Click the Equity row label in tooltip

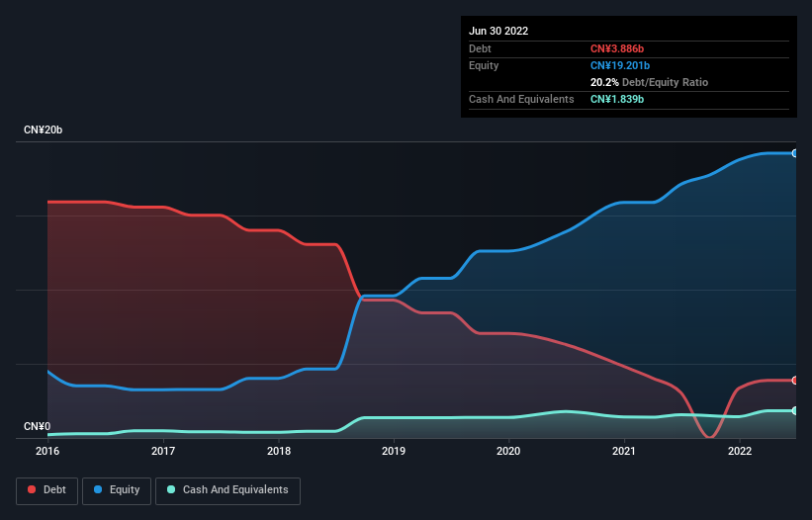pos(484,65)
